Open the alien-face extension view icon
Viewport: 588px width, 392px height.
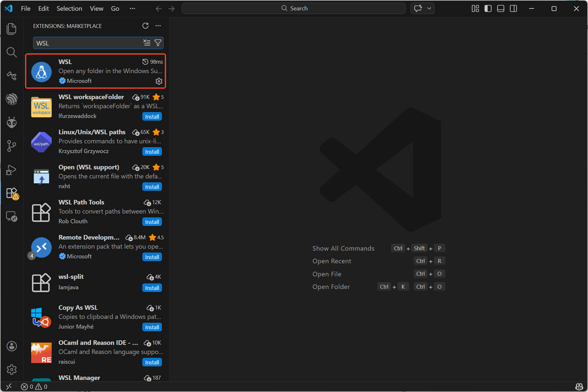pyautogui.click(x=12, y=123)
